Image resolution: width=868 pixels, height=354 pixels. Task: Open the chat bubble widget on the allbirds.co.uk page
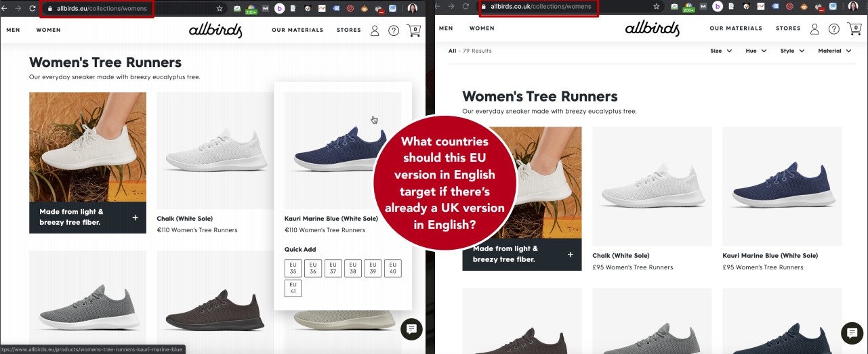(852, 333)
